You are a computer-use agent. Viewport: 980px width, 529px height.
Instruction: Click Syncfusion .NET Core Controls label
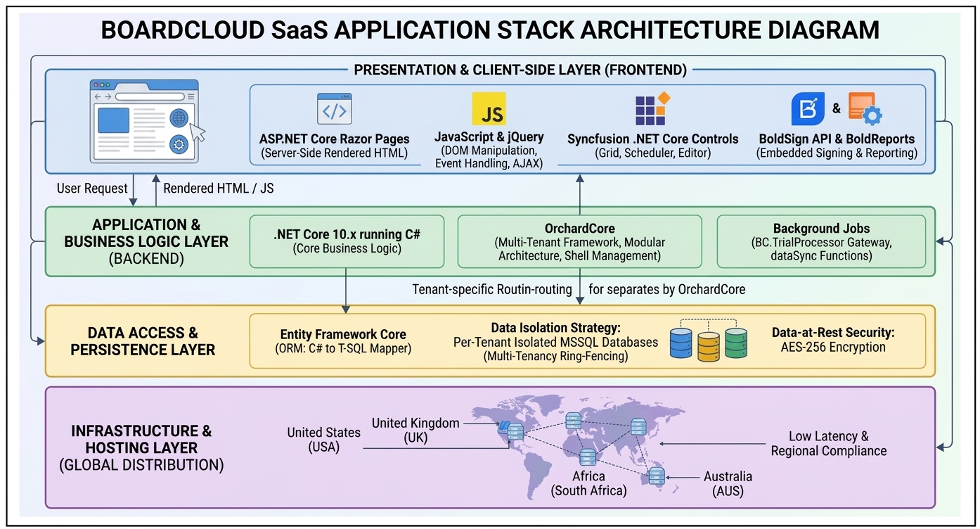[x=653, y=139]
